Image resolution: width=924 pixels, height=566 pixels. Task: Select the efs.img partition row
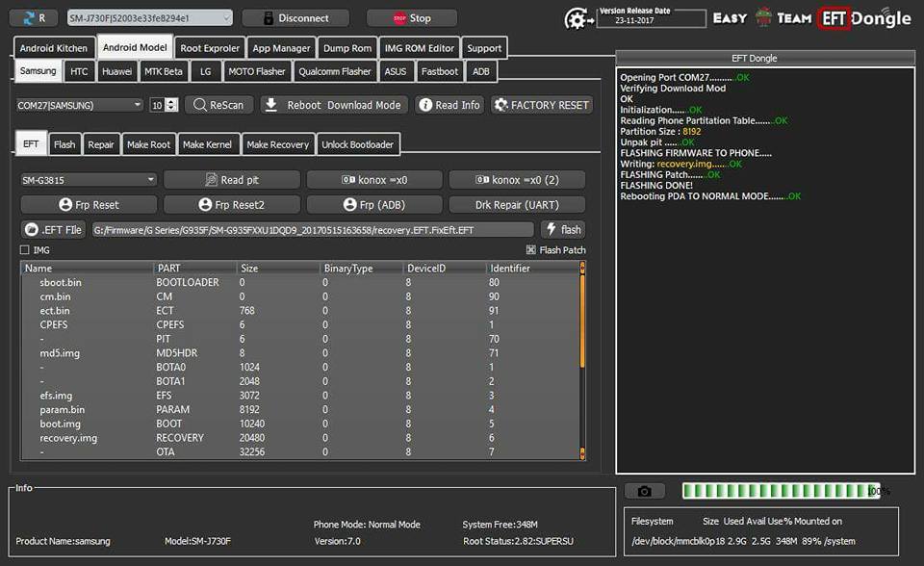click(x=300, y=396)
